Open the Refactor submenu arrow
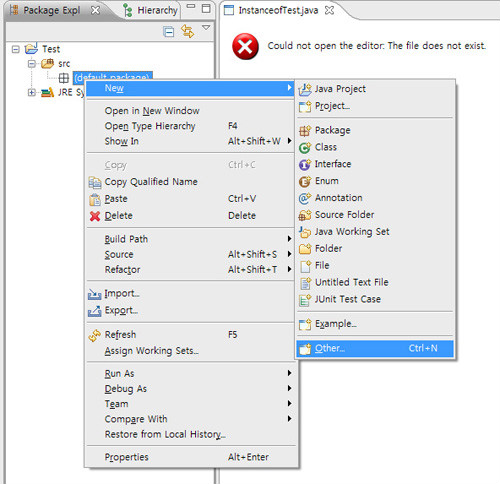The width and height of the screenshot is (500, 484). [x=290, y=269]
